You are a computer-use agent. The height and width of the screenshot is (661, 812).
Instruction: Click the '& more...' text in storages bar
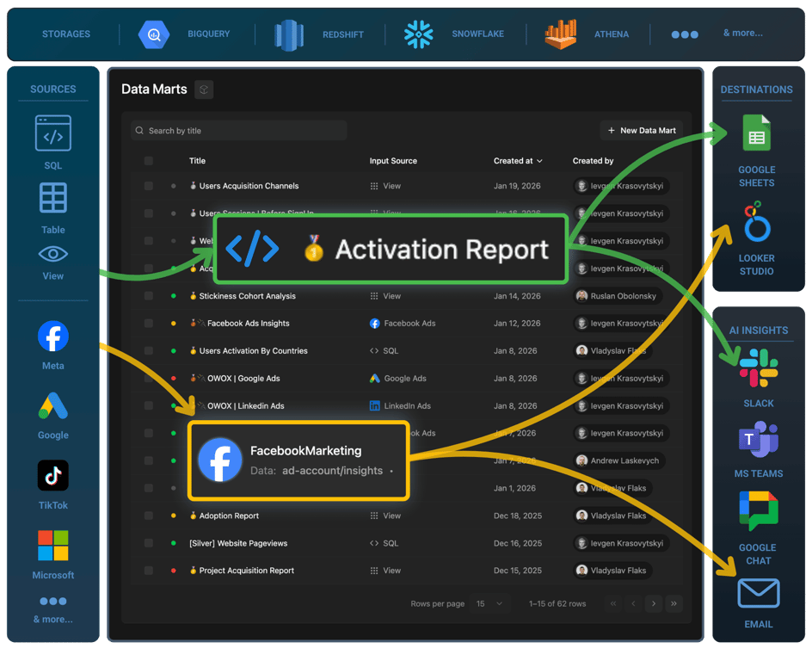click(x=742, y=34)
